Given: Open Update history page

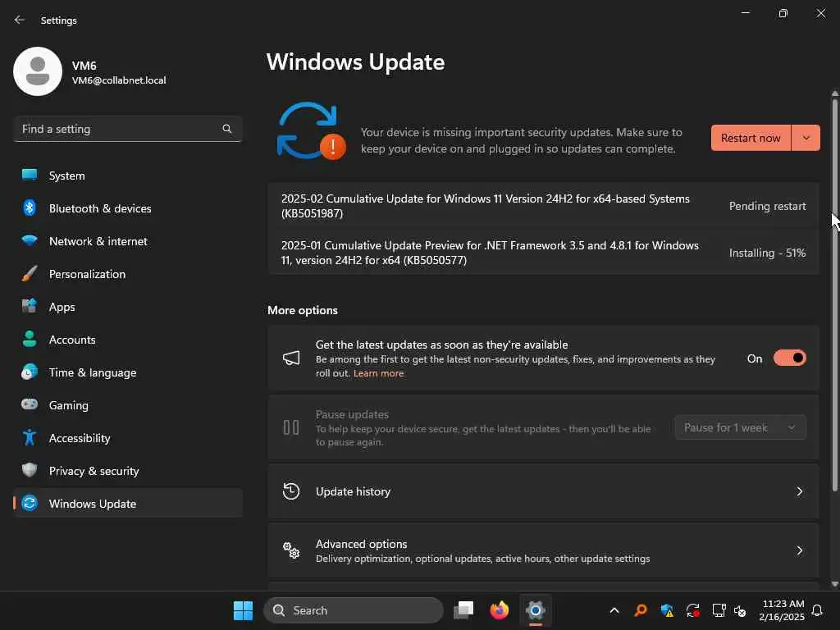Looking at the screenshot, I should coord(543,491).
